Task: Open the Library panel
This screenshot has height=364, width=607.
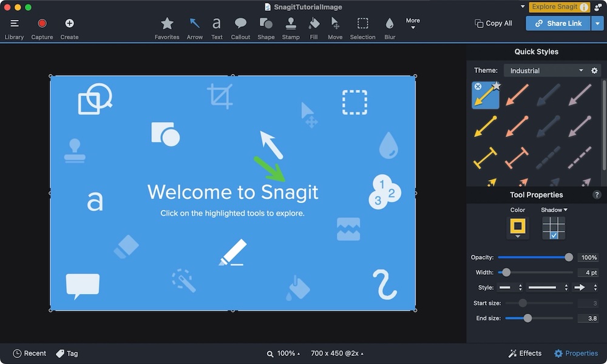Action: (x=15, y=29)
